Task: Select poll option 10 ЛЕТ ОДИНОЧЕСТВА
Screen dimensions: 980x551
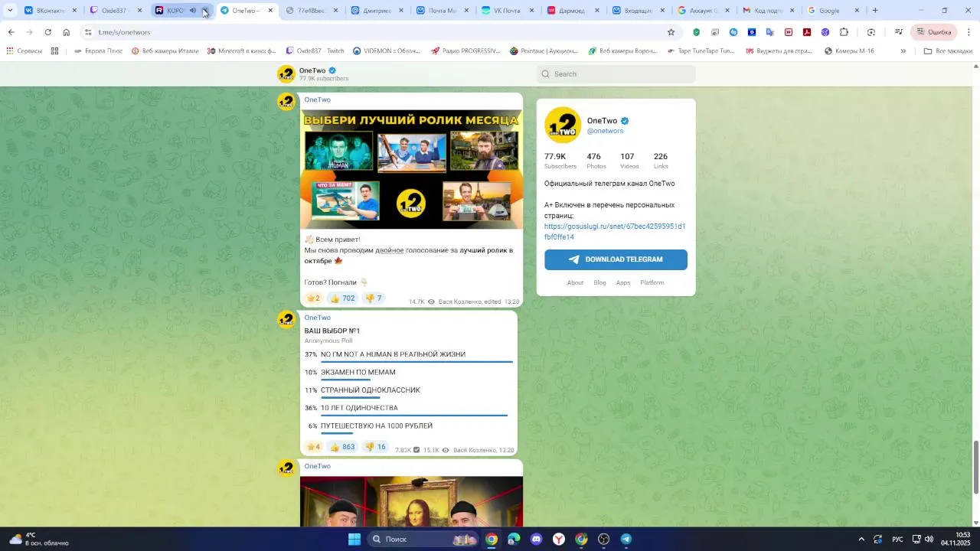Action: pyautogui.click(x=409, y=409)
